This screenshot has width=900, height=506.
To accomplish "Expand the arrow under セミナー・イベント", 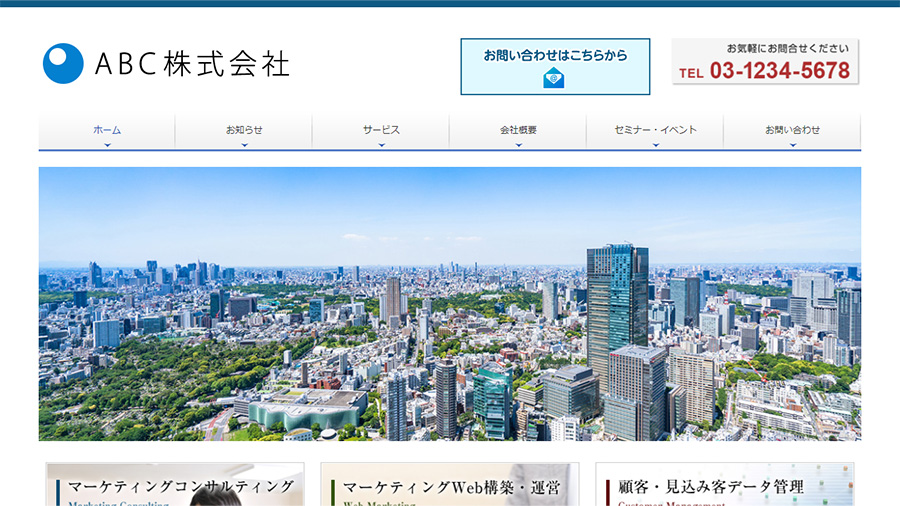I will [656, 145].
